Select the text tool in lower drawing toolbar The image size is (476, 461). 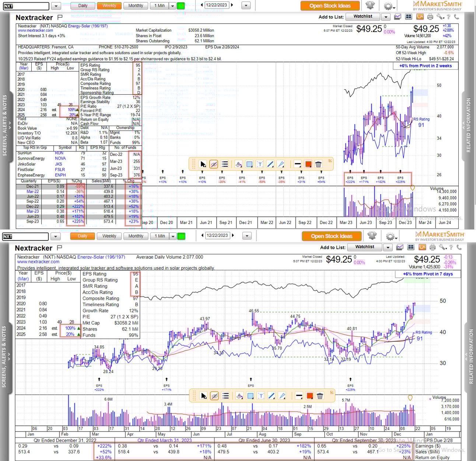(261, 396)
